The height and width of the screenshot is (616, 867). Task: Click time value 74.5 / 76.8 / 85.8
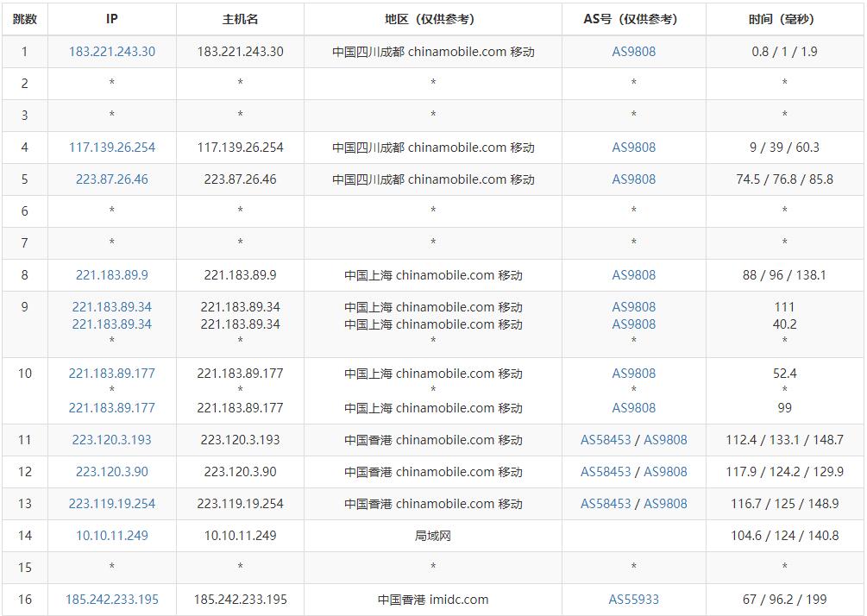[784, 179]
